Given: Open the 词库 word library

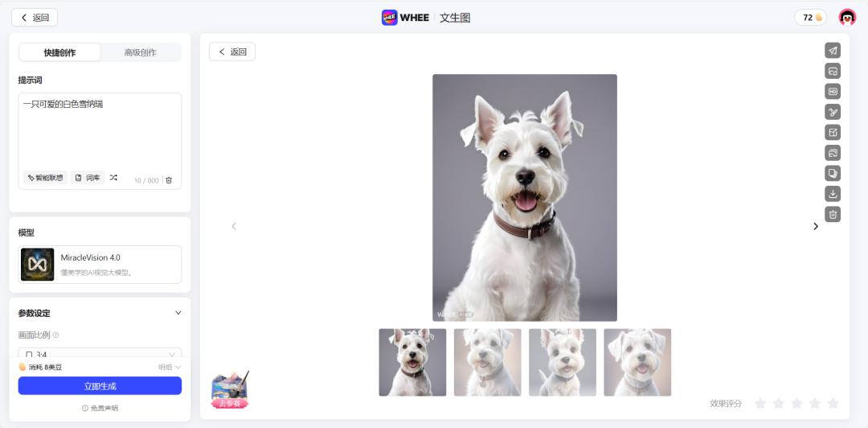Looking at the screenshot, I should point(88,178).
